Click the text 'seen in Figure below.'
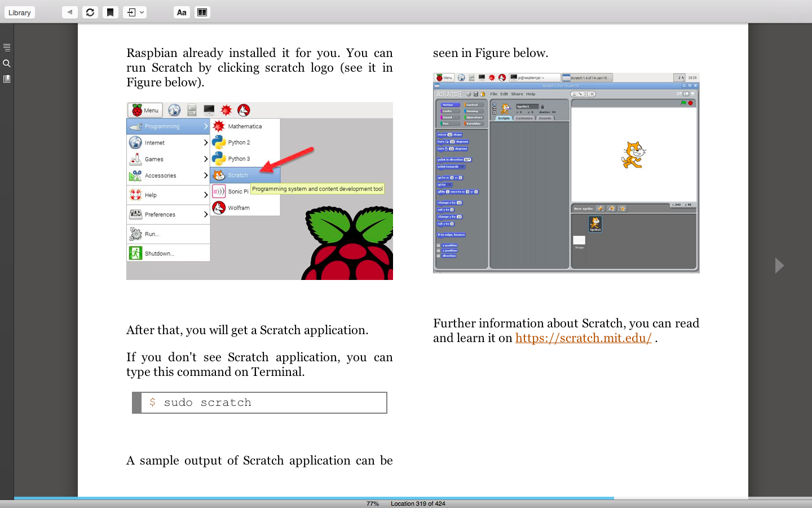The width and height of the screenshot is (812, 508). (491, 53)
